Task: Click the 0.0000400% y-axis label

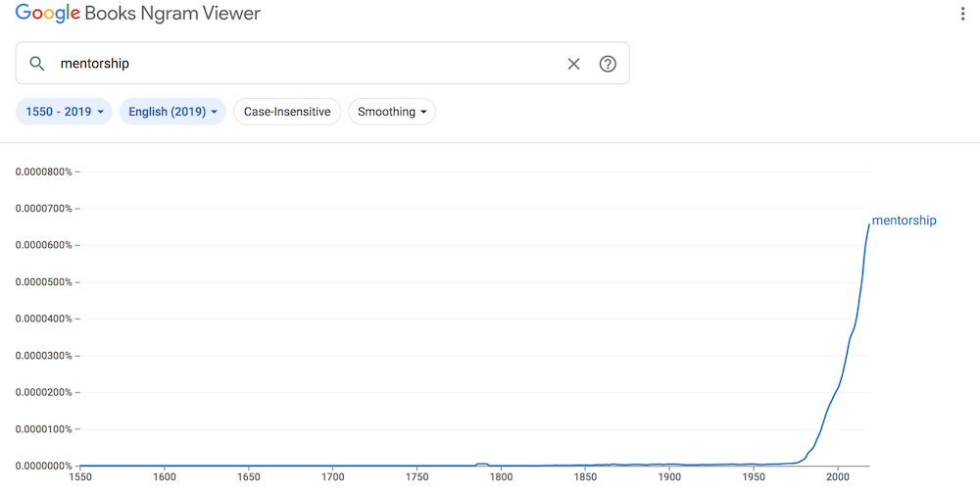Action: (44, 319)
